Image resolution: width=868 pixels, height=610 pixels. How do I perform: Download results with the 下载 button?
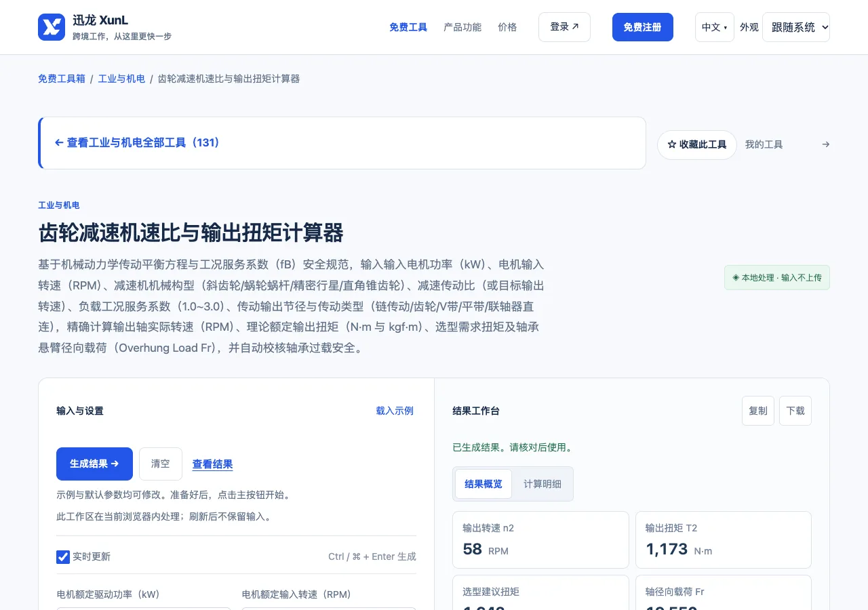[795, 411]
